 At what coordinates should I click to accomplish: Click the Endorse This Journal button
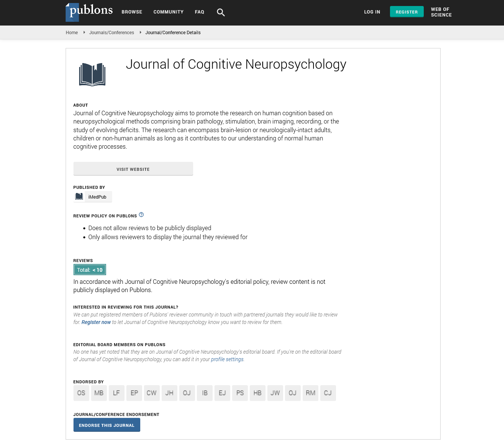click(x=106, y=425)
